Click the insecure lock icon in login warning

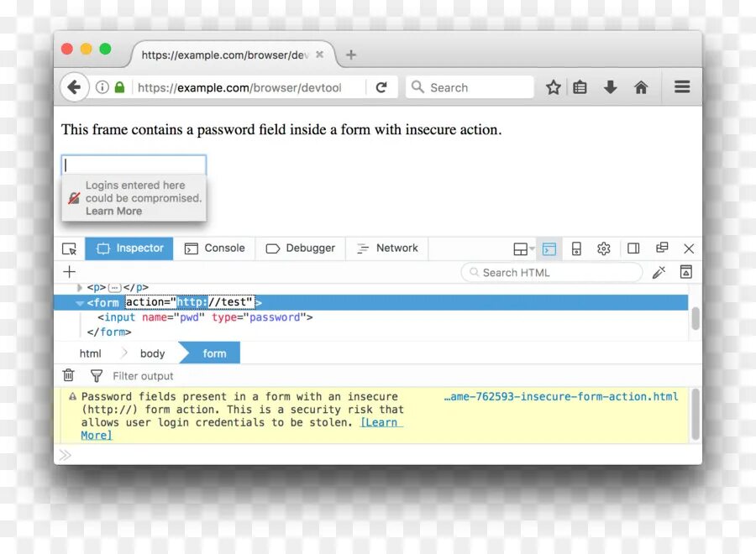pos(74,198)
